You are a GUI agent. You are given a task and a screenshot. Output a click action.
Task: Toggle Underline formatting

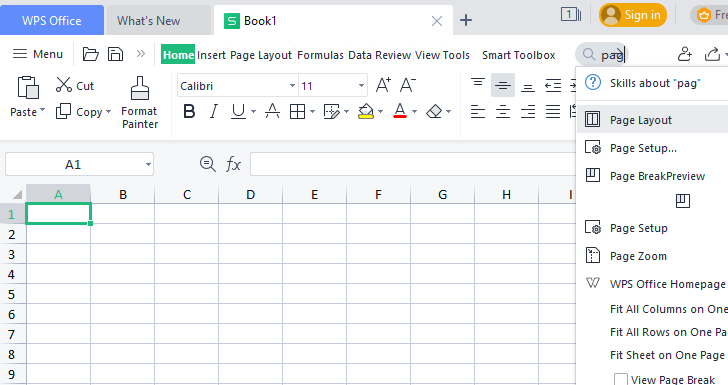(238, 111)
